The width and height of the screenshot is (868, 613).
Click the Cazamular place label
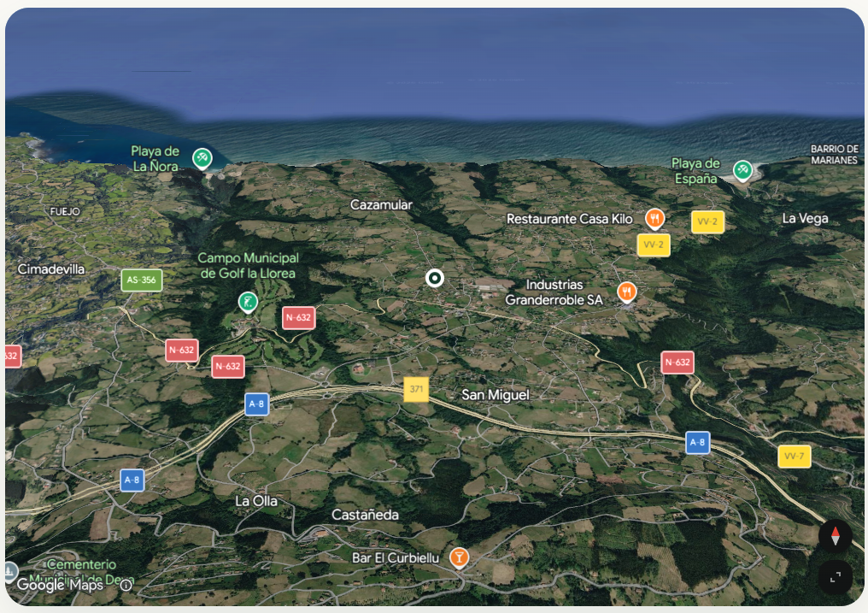(381, 205)
